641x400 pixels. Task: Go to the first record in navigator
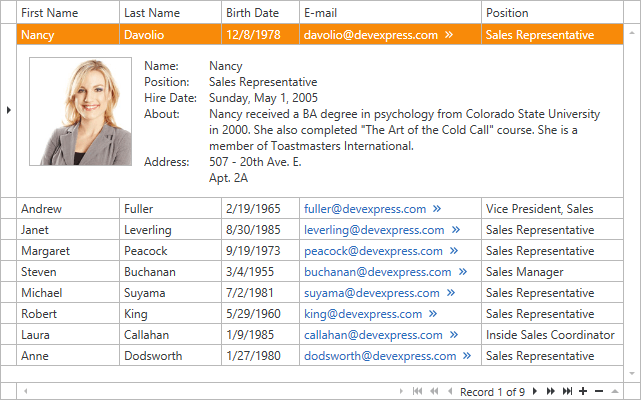pyautogui.click(x=417, y=391)
